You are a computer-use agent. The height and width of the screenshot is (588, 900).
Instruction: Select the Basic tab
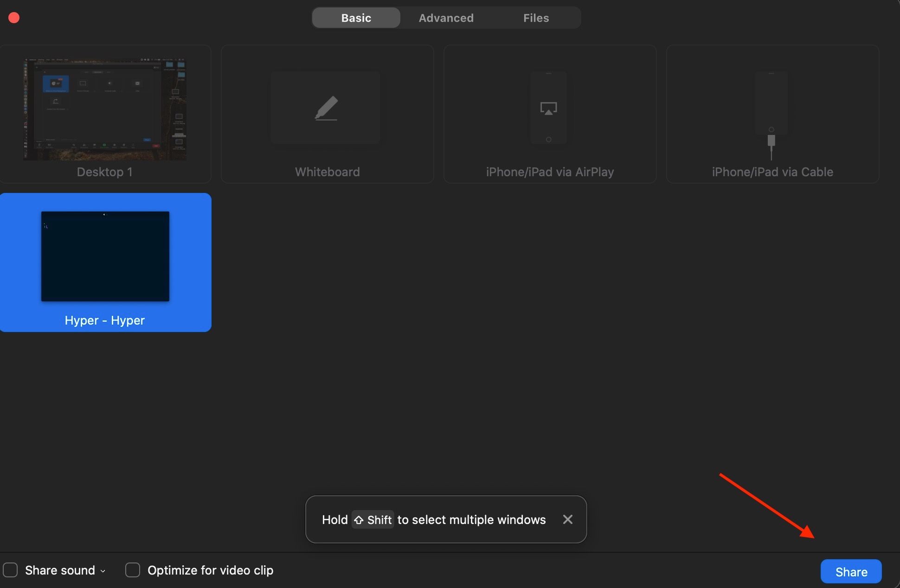pos(356,18)
